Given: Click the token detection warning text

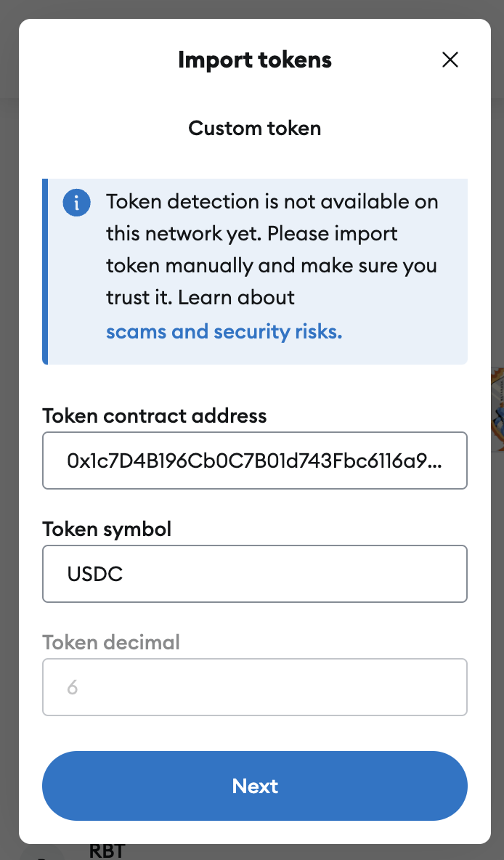Looking at the screenshot, I should tap(272, 234).
